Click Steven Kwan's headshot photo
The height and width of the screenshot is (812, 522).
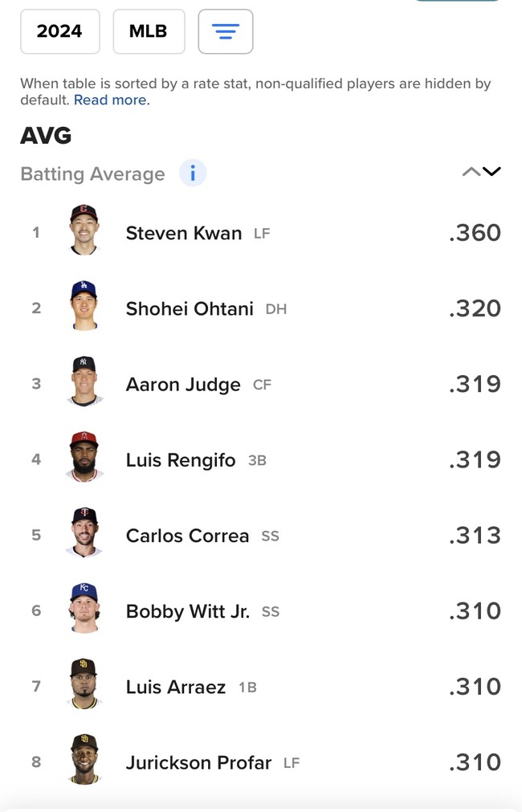(x=84, y=231)
